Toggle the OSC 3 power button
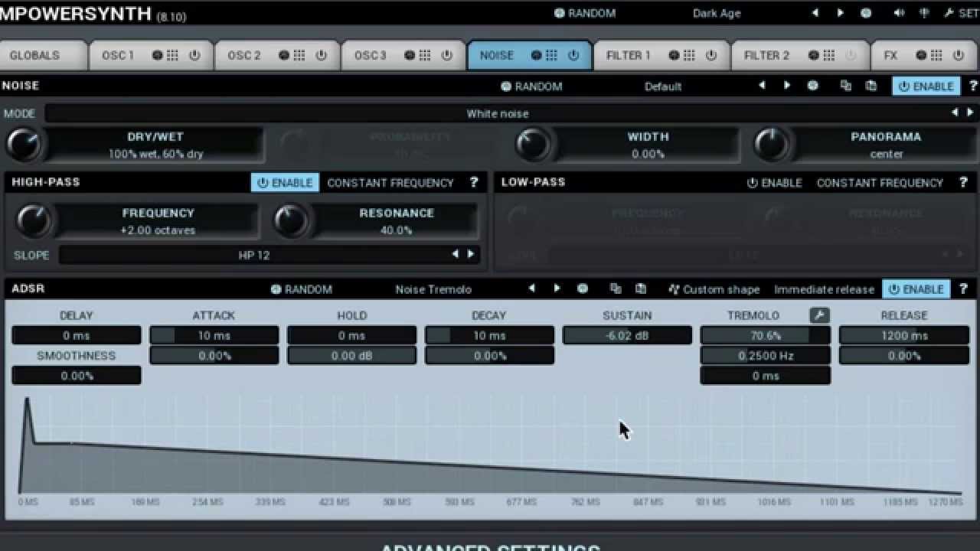Viewport: 980px width, 551px height. click(447, 55)
